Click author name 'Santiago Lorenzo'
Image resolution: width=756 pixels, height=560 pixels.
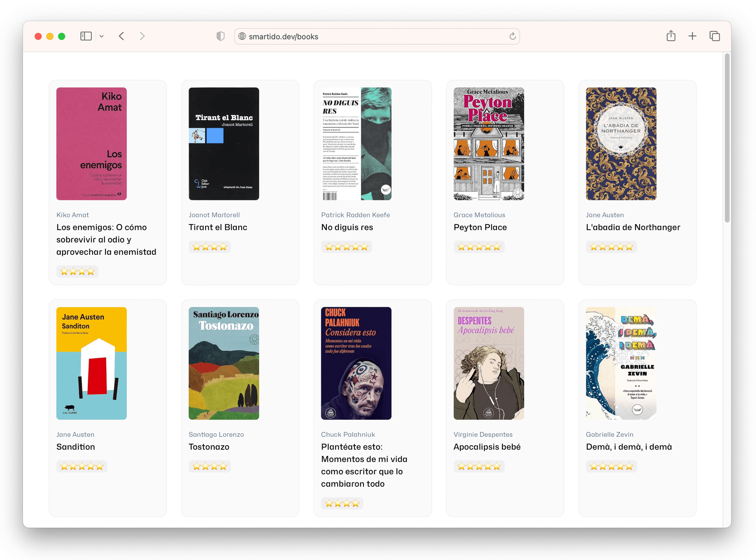(216, 434)
